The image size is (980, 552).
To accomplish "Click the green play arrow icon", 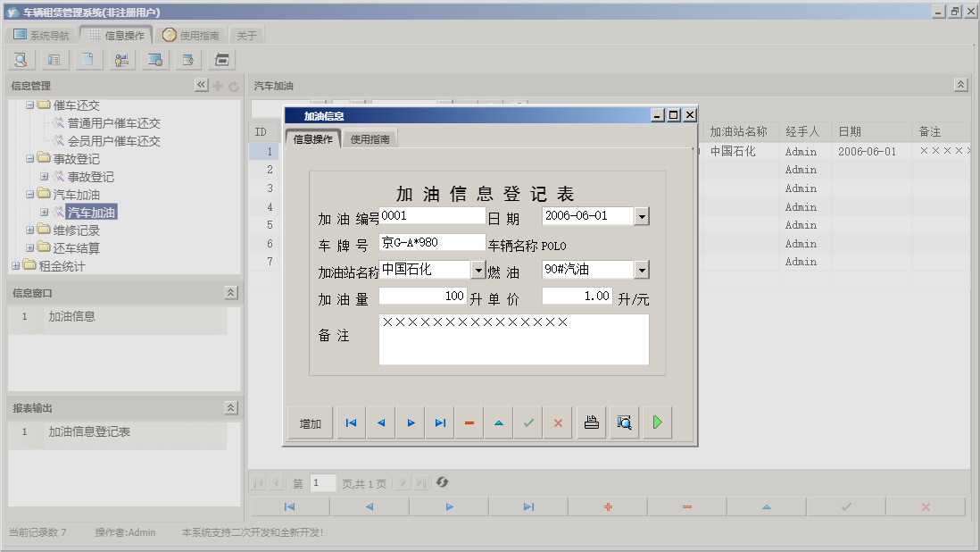I will [657, 423].
